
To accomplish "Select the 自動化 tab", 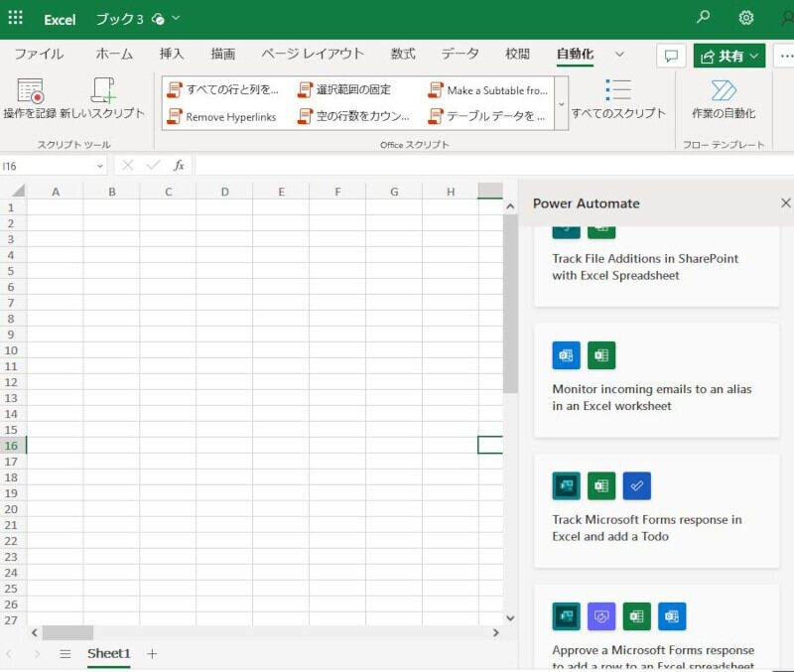I will (575, 54).
